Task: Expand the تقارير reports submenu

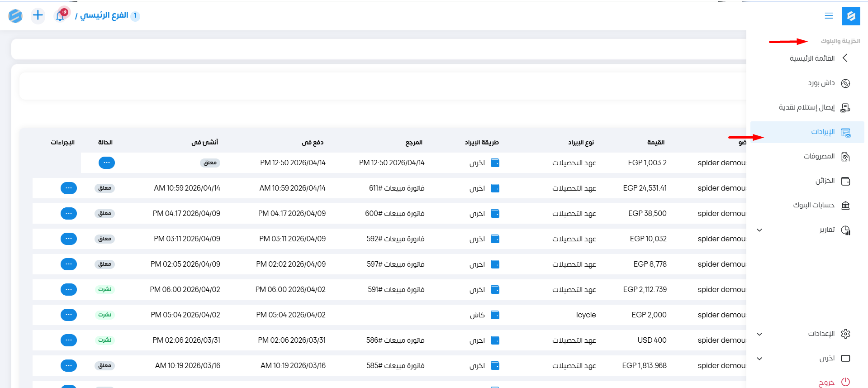Action: (x=760, y=230)
